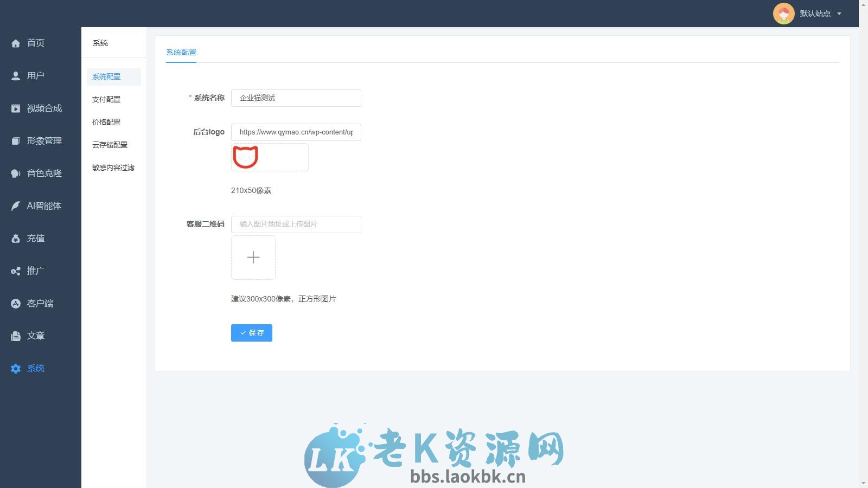Open 视频合成 via its video icon

(16, 108)
